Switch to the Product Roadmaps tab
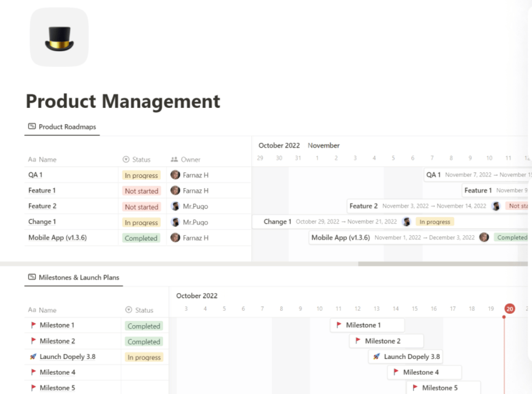 [67, 127]
